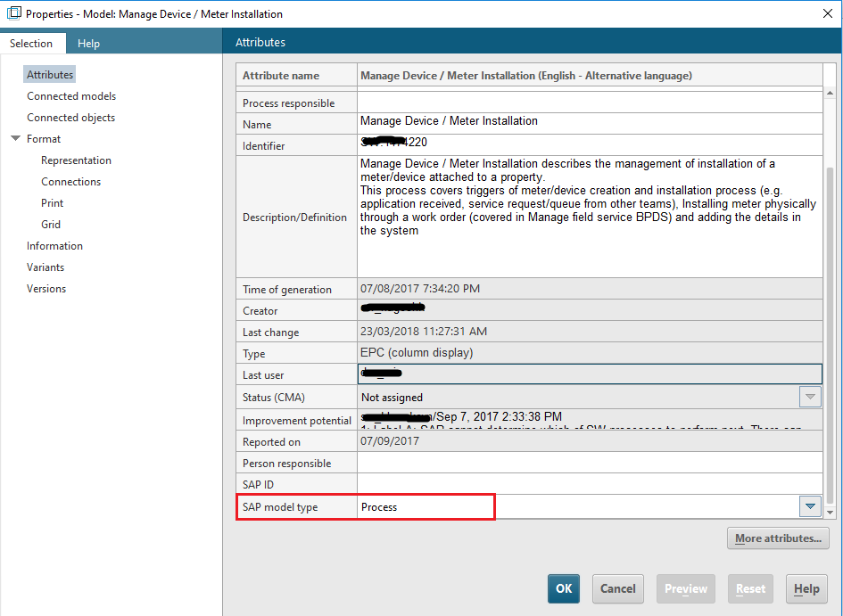Select Connected objects in the tree
843x616 pixels.
70,118
